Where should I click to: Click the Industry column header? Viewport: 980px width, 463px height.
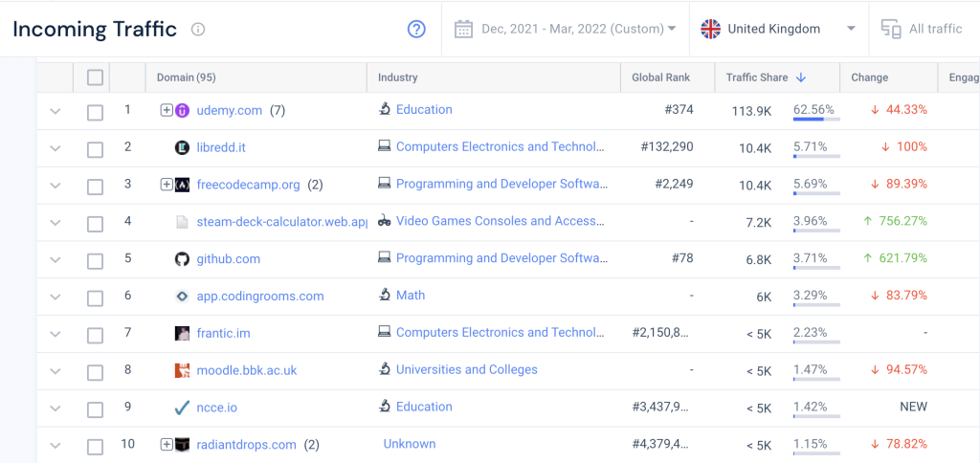(397, 77)
